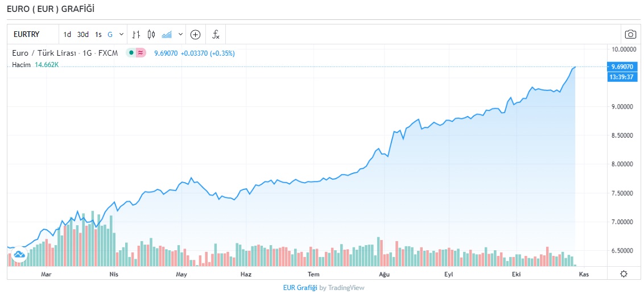Switch chart to bar style
Viewport: 644px width, 302px height.
point(136,34)
